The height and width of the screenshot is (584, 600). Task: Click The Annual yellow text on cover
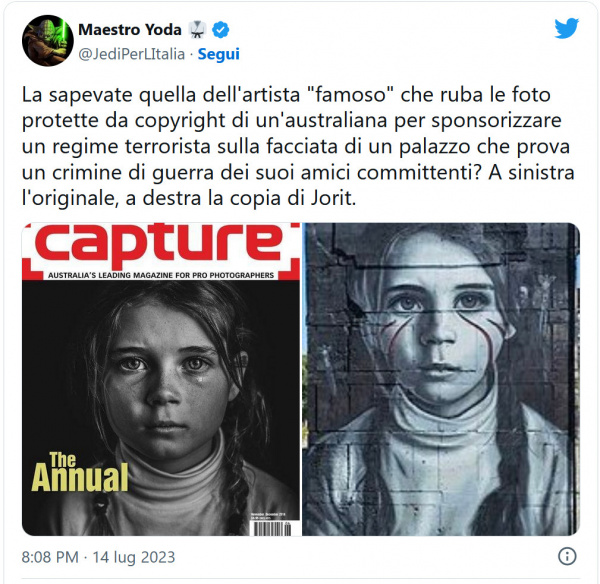[x=79, y=471]
